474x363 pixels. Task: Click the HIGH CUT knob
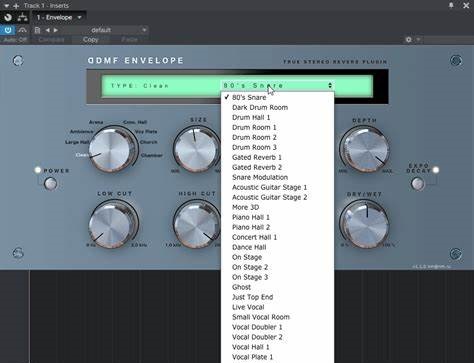197,224
